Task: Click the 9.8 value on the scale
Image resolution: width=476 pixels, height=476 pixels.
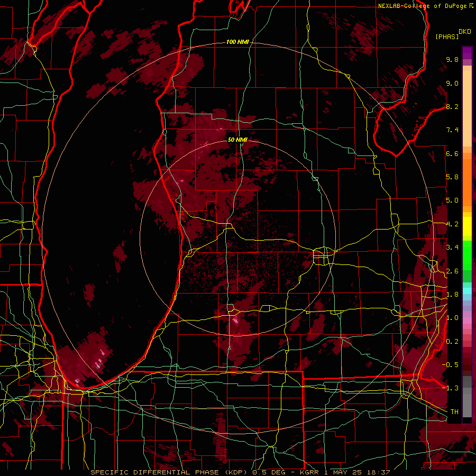Action: 452,59
